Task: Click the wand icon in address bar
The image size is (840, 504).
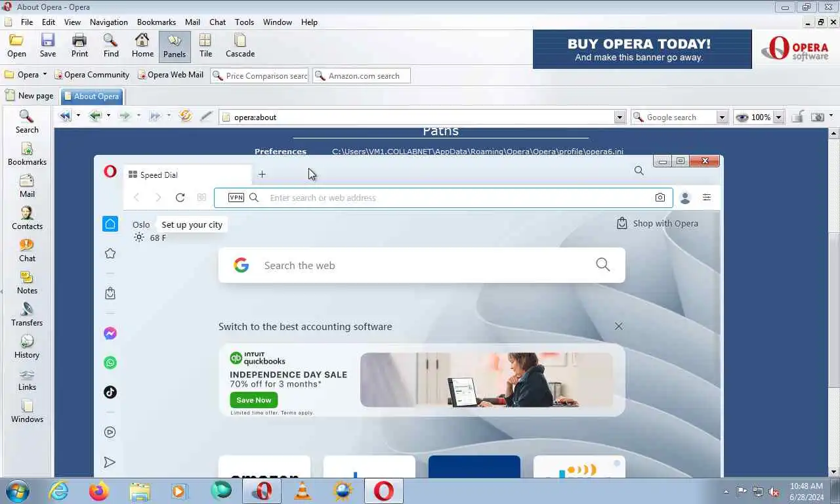Action: (207, 117)
